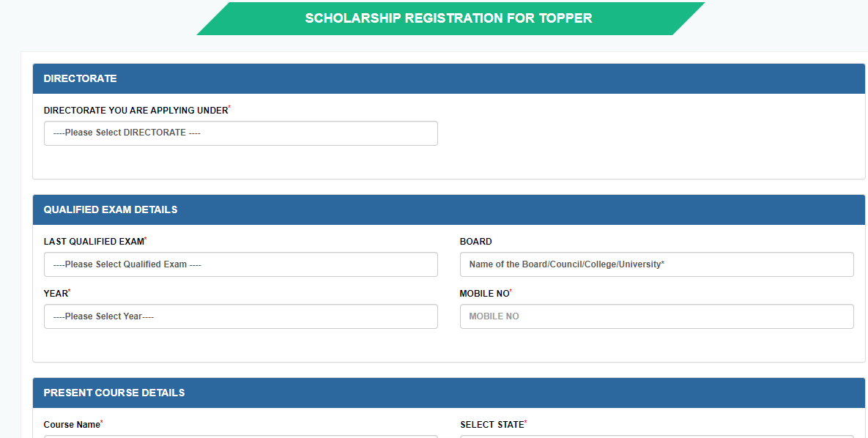Click the PRESENT COURSE DETAILS section header

pos(449,393)
